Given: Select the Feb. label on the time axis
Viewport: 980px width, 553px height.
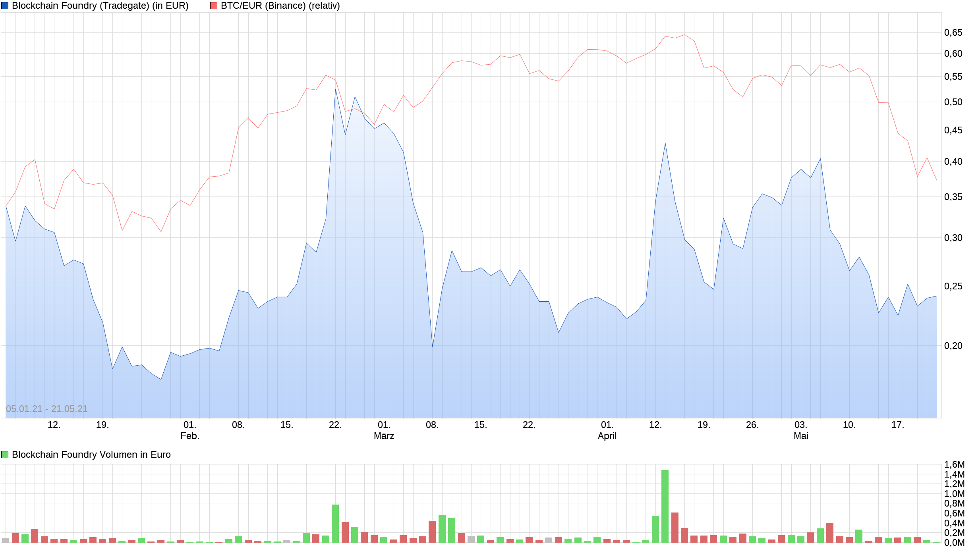Looking at the screenshot, I should (x=190, y=435).
